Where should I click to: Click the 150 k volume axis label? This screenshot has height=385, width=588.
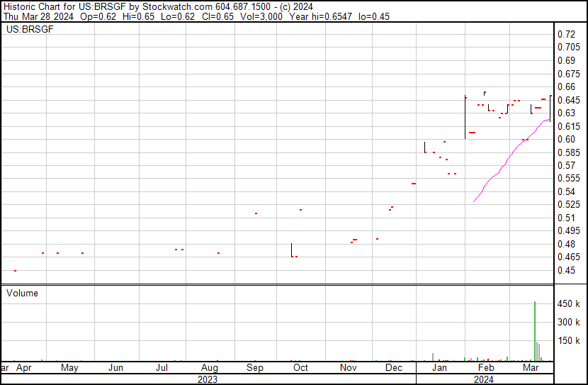tap(570, 341)
